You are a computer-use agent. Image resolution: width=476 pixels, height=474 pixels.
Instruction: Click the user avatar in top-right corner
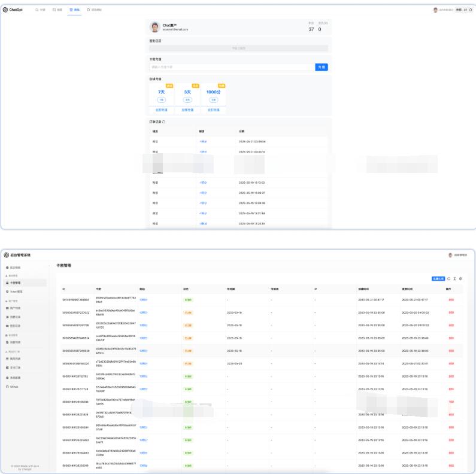[x=435, y=10]
